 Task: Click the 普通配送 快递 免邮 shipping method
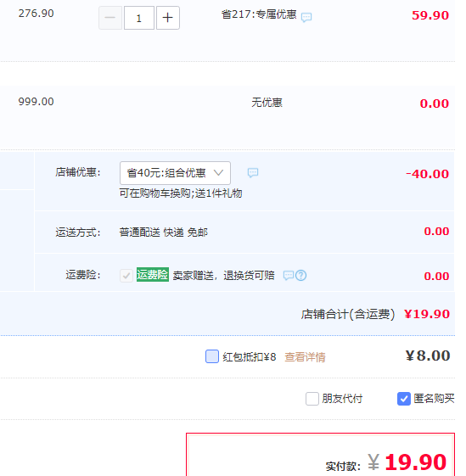(164, 232)
